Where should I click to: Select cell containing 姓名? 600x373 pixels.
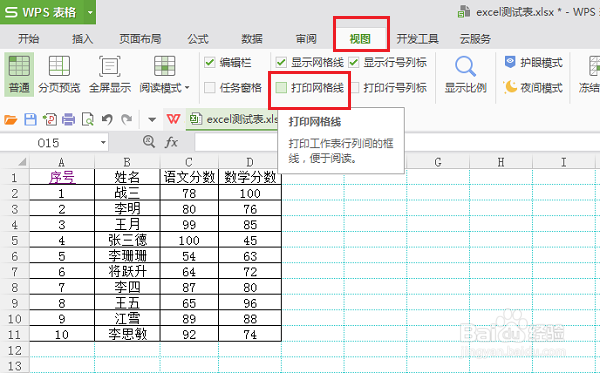tap(127, 177)
